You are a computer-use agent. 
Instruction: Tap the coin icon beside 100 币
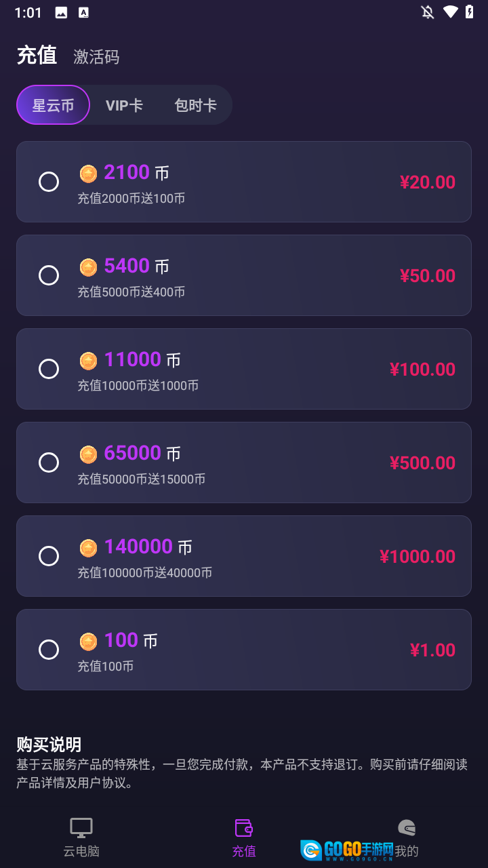pos(89,642)
